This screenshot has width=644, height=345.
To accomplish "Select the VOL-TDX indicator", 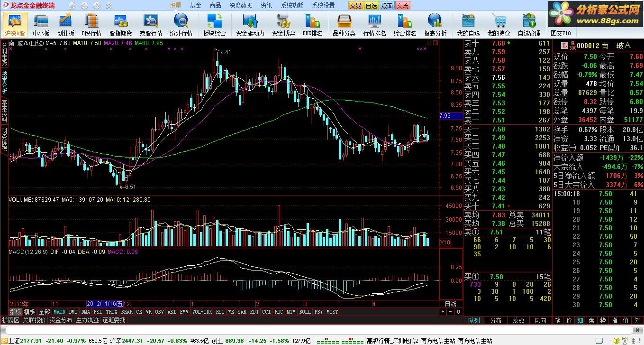I will [202, 312].
